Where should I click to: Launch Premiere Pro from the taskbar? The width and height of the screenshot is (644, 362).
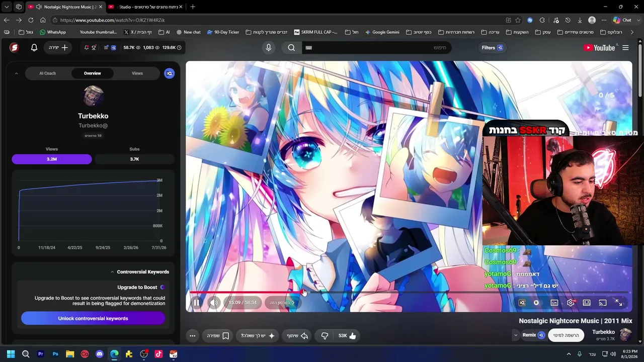click(41, 354)
